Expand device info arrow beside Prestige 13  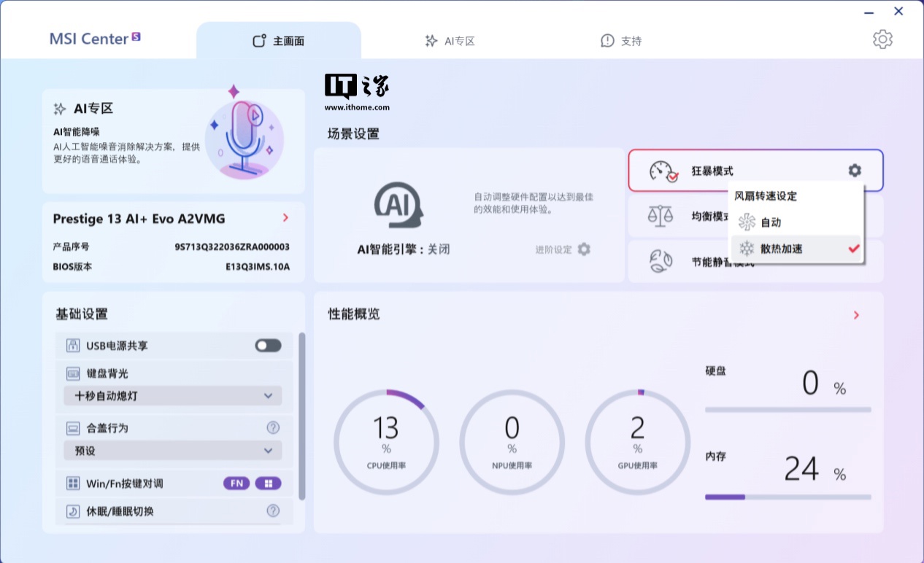coord(285,218)
